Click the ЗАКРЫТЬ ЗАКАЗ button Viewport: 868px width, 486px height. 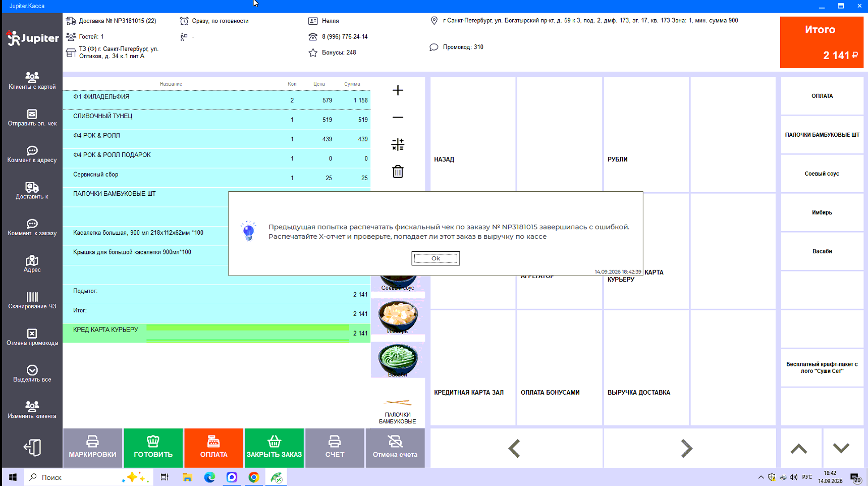[274, 448]
